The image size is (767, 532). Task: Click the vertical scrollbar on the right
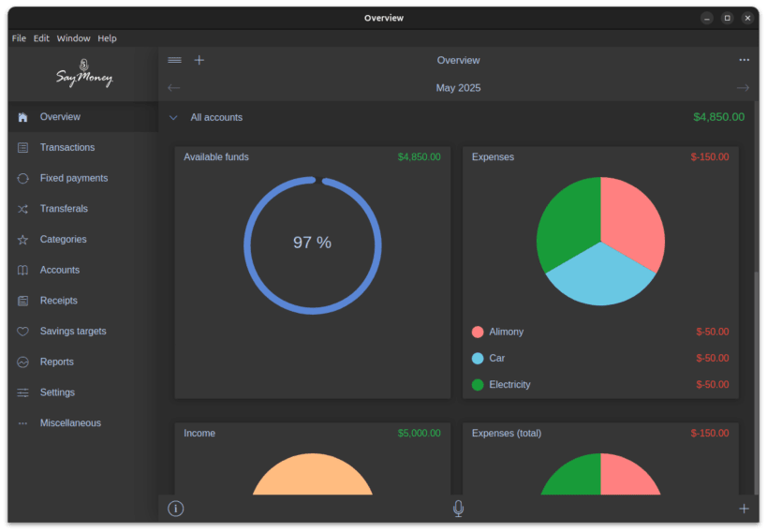pos(757,382)
